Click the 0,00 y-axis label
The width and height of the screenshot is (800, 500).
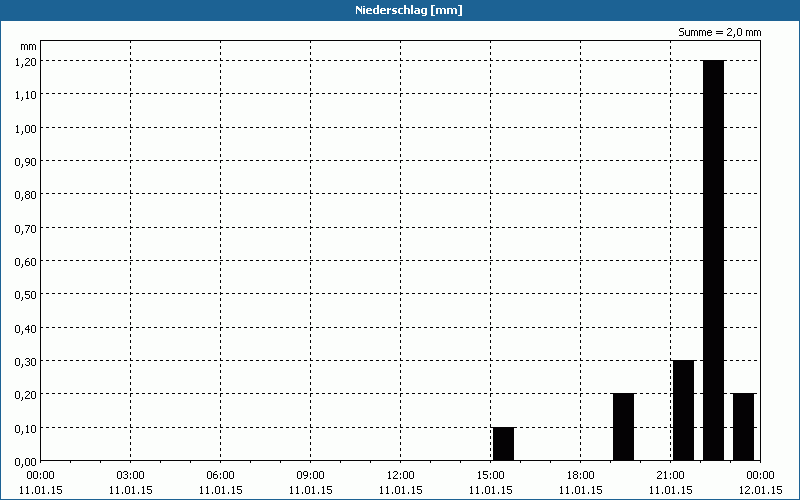coord(26,462)
